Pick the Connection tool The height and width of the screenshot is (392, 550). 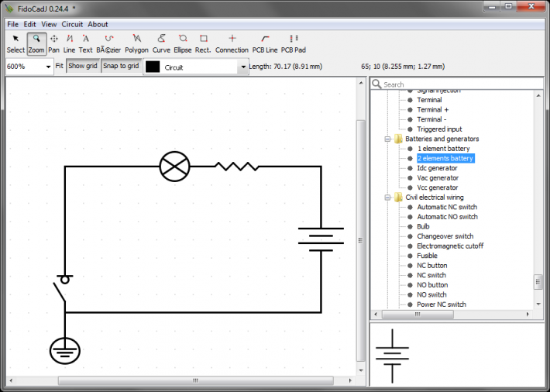pos(232,44)
